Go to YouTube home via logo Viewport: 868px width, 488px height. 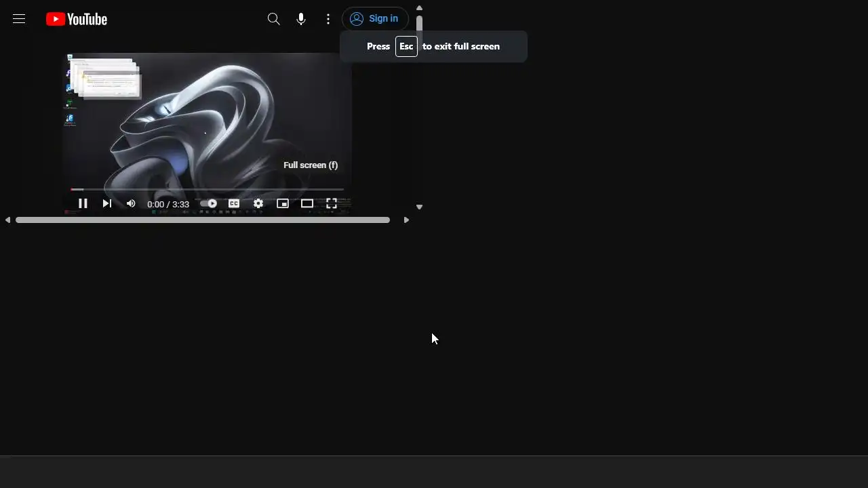point(77,19)
